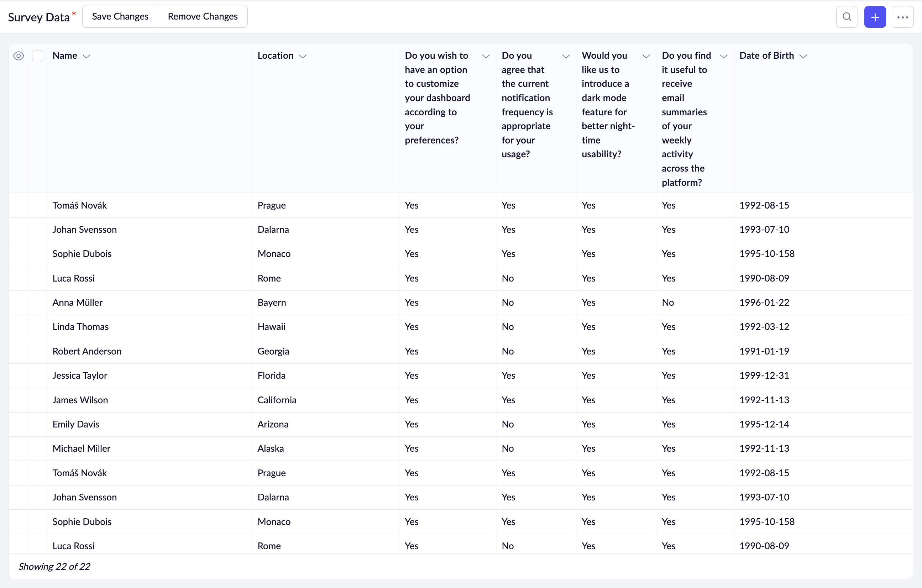Click the Survey Data title

(x=39, y=17)
